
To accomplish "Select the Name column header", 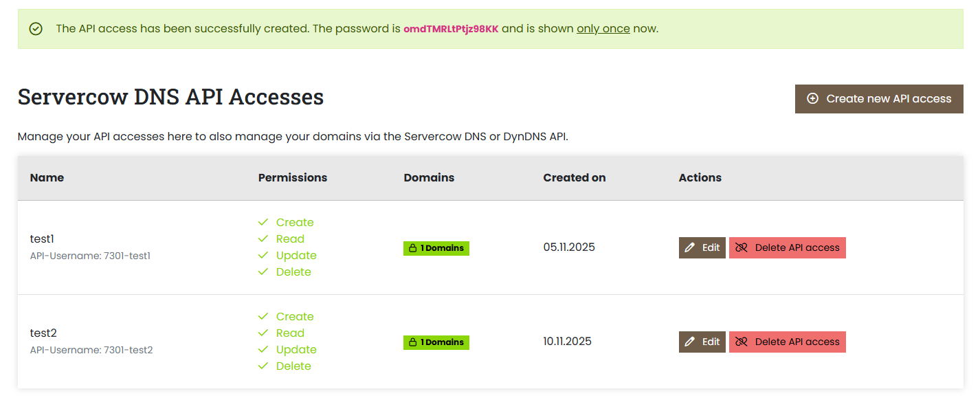I will pos(47,177).
